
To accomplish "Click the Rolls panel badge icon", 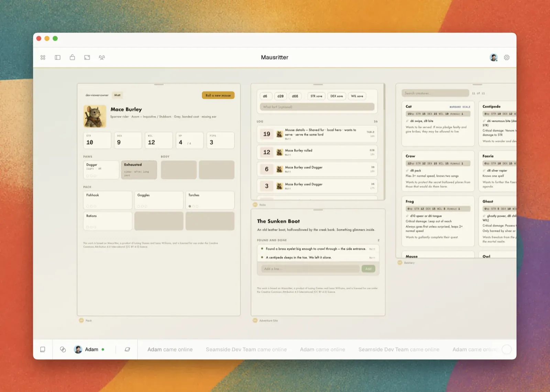I will point(255,204).
